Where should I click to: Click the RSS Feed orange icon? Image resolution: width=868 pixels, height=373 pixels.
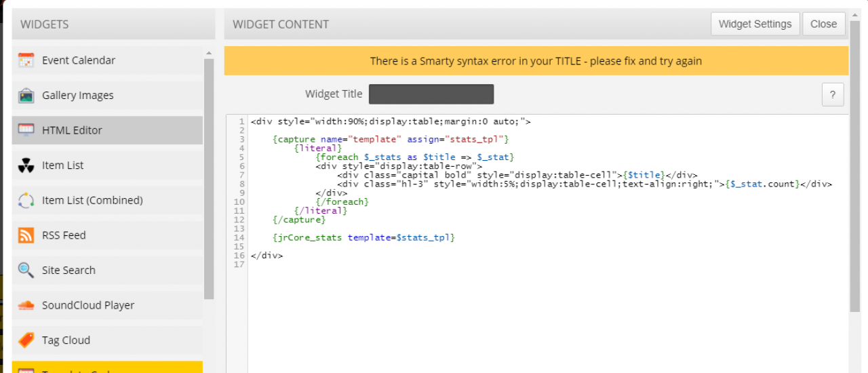(x=26, y=235)
